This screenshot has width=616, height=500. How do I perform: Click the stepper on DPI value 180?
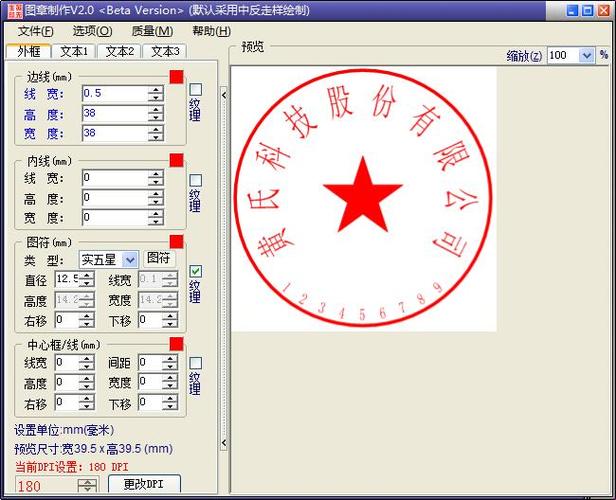coord(88,486)
